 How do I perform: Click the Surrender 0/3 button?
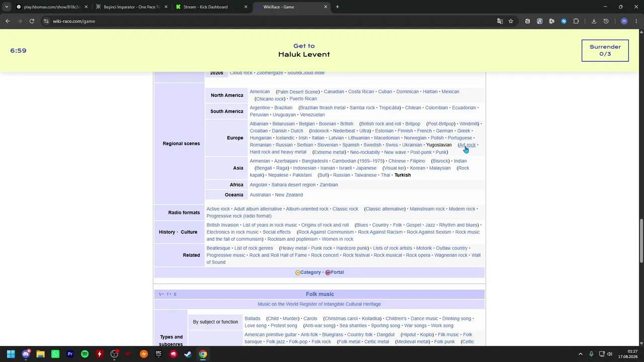605,51
